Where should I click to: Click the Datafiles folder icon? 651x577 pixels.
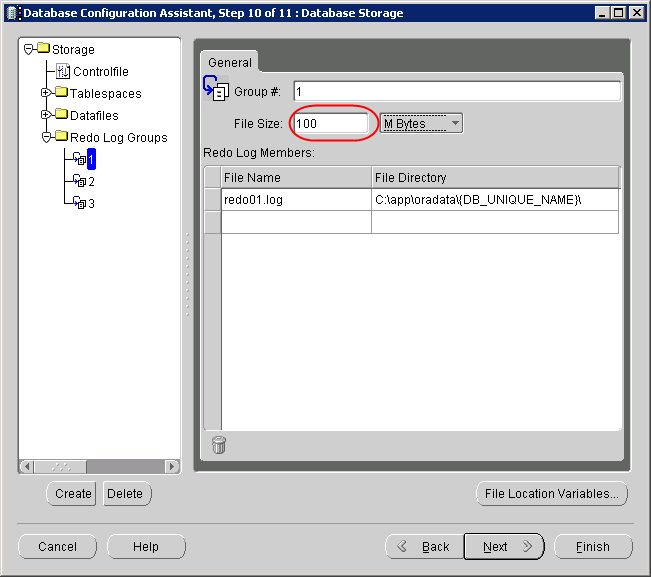(61, 114)
